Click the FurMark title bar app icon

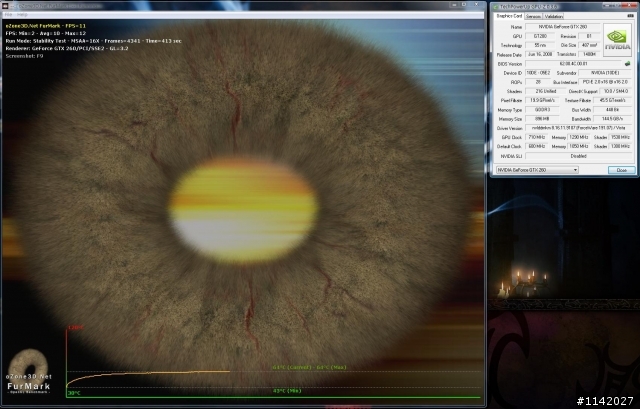coord(5,6)
